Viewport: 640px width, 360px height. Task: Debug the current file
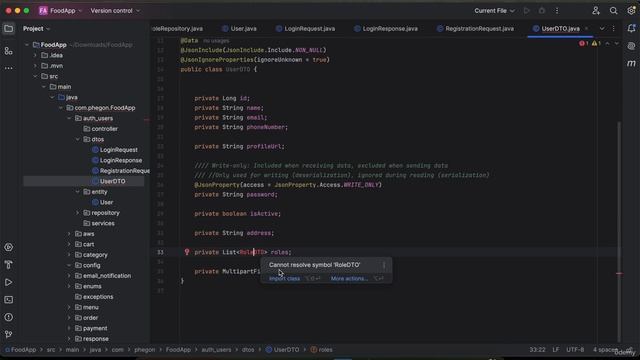(x=542, y=11)
